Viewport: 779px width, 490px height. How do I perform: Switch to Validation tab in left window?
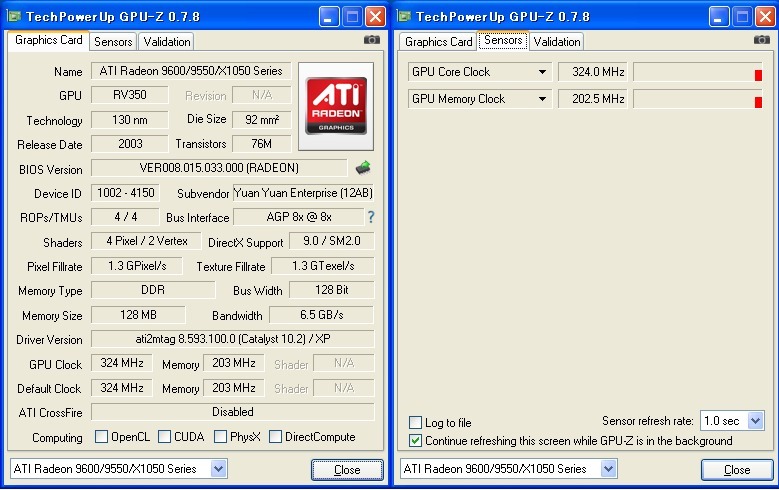tap(167, 42)
